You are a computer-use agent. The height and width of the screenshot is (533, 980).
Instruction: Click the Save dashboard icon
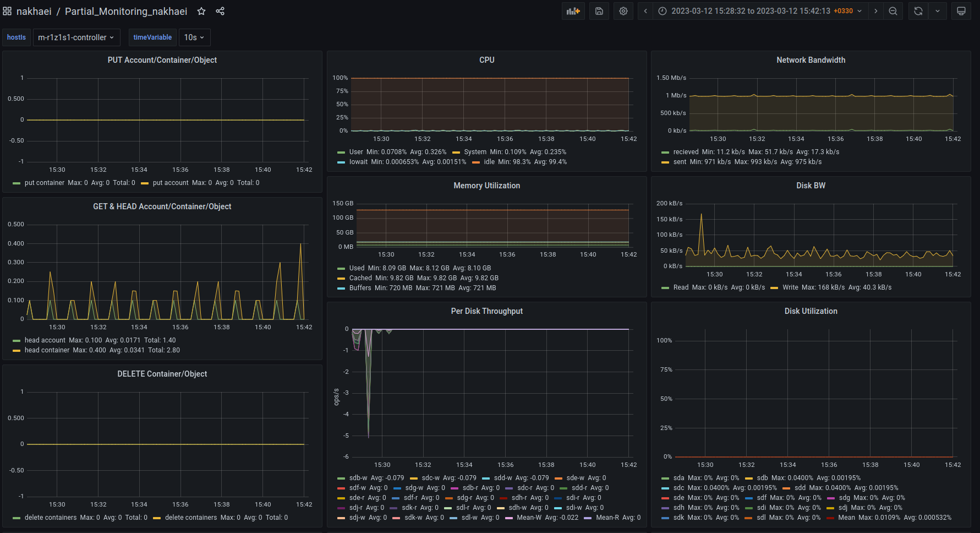(599, 11)
